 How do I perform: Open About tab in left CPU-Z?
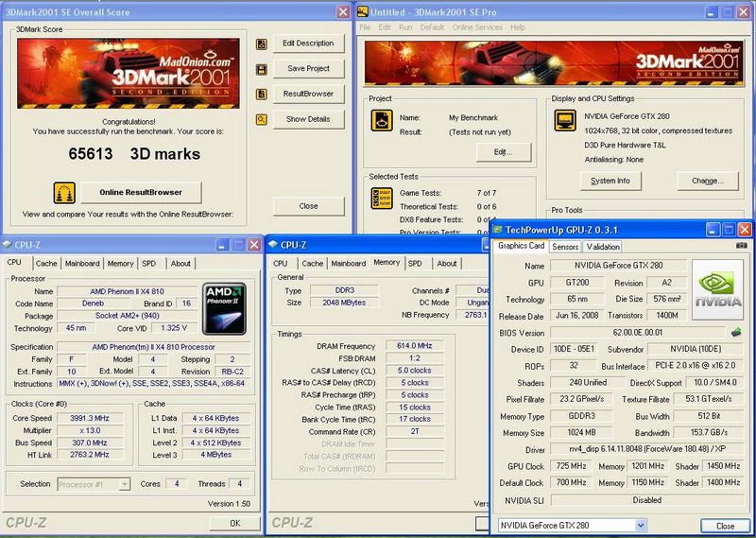[x=180, y=264]
